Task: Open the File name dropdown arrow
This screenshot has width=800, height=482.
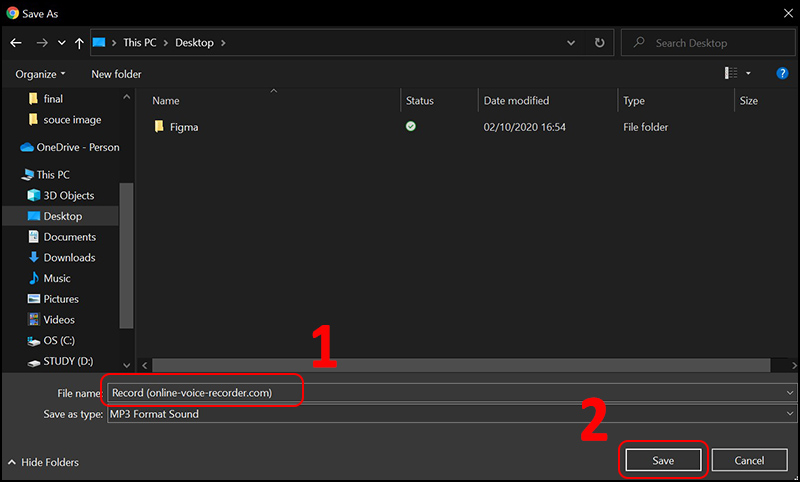Action: 790,393
